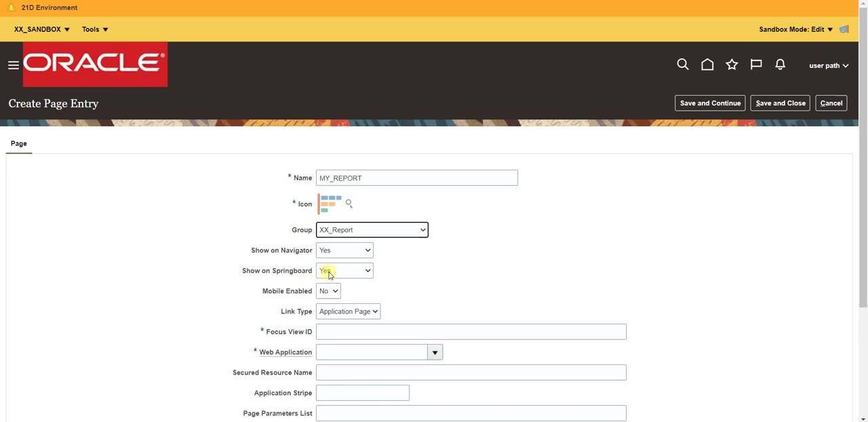
Task: Click the Web Application label link
Action: point(285,352)
